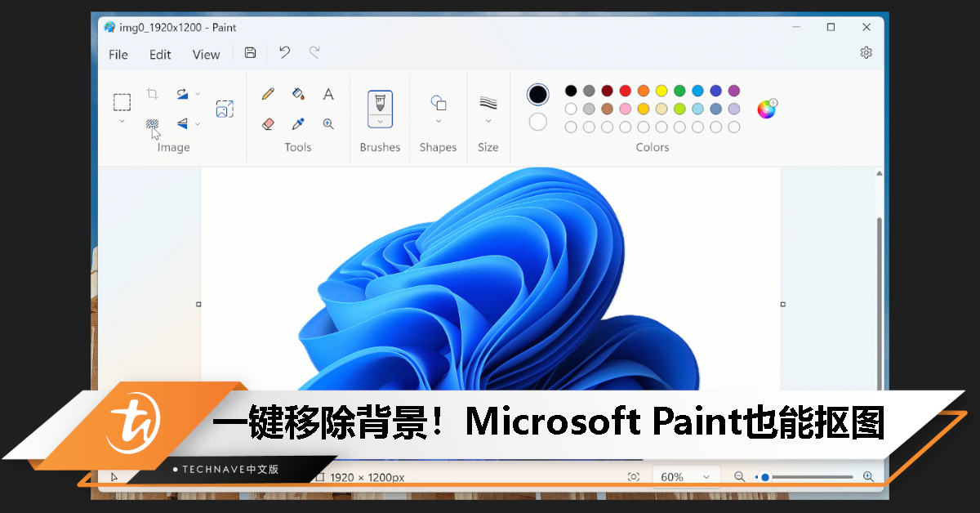Click the Zoom in magnifier
This screenshot has width=980, height=513.
pyautogui.click(x=868, y=477)
